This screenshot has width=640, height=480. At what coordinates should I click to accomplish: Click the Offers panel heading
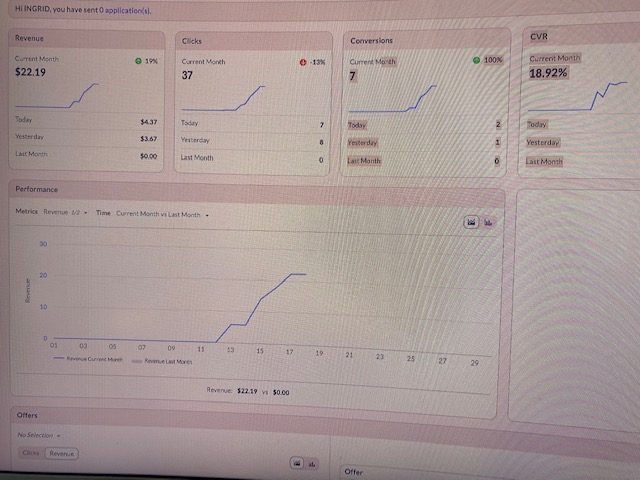[27, 415]
